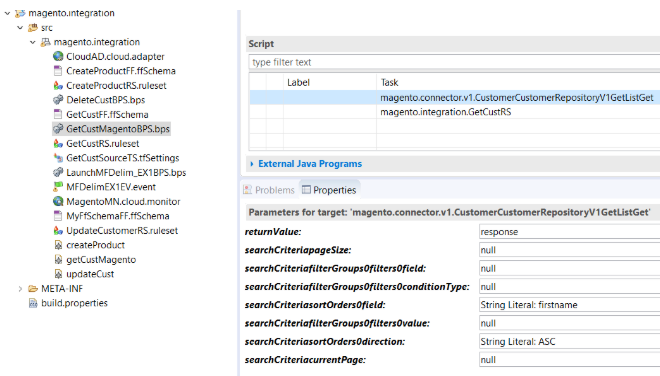This screenshot has width=660, height=376.
Task: Edit searchCriteriasortOrders0field firstname value
Action: 570,305
